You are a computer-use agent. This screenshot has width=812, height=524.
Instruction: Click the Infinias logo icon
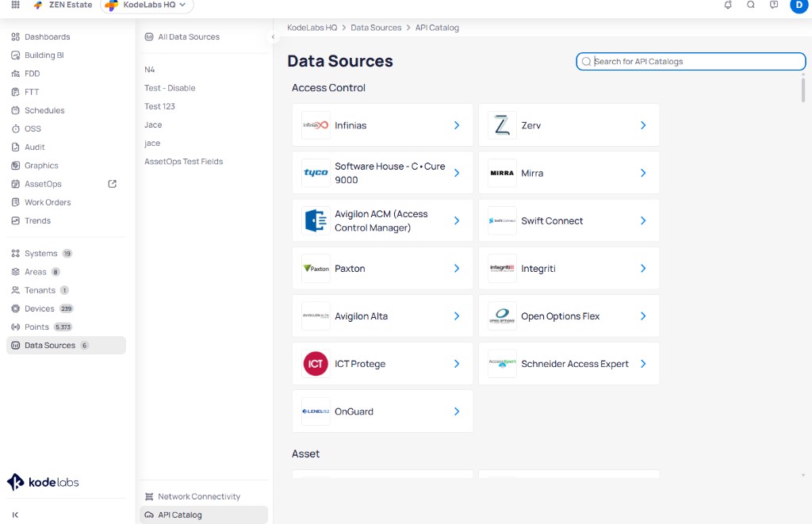tap(316, 125)
